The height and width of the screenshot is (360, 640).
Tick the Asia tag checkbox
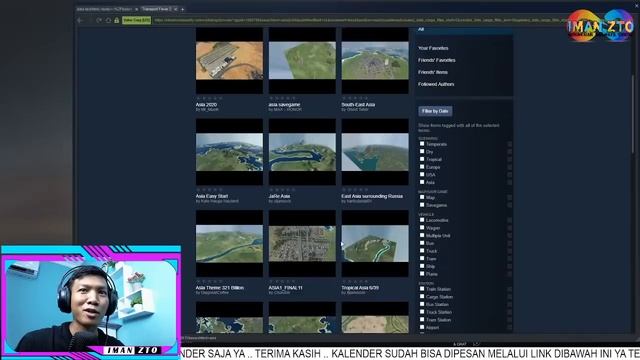click(x=422, y=182)
